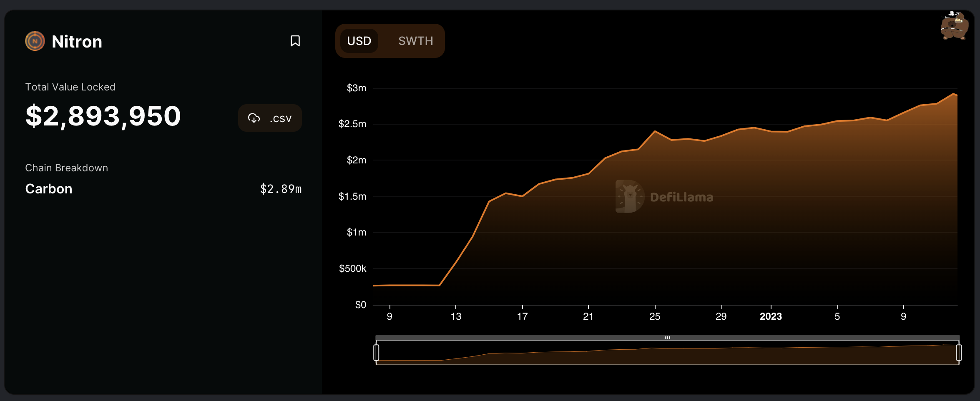The width and height of the screenshot is (980, 401).
Task: Click the Carbon chain name
Action: [x=49, y=189]
